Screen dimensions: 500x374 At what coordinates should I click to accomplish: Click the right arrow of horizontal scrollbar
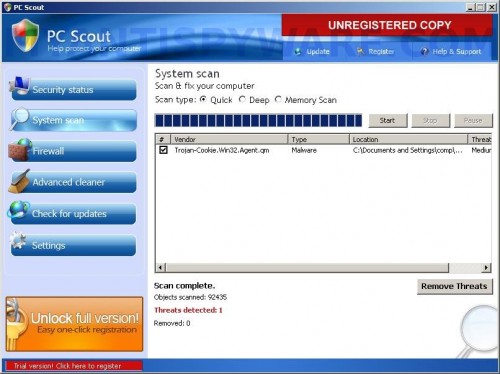click(486, 267)
